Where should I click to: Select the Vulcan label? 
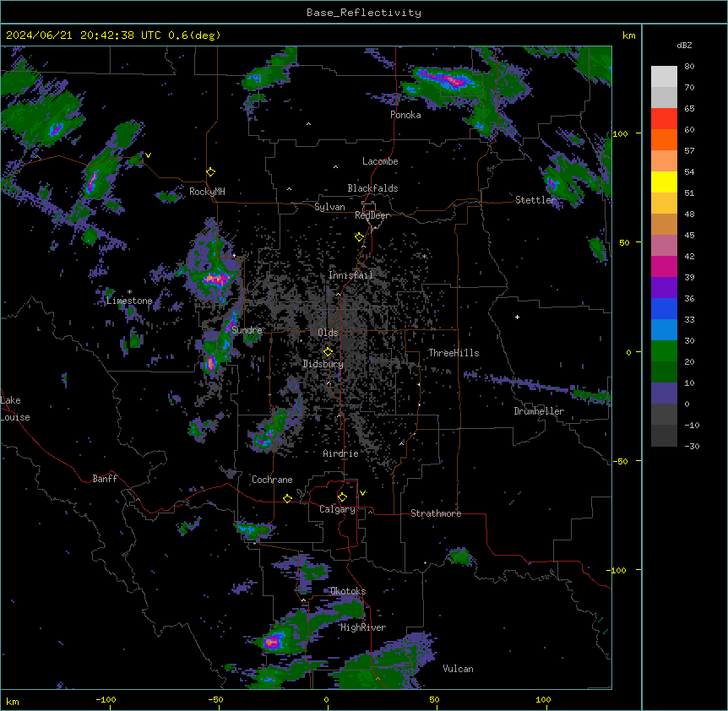[458, 669]
